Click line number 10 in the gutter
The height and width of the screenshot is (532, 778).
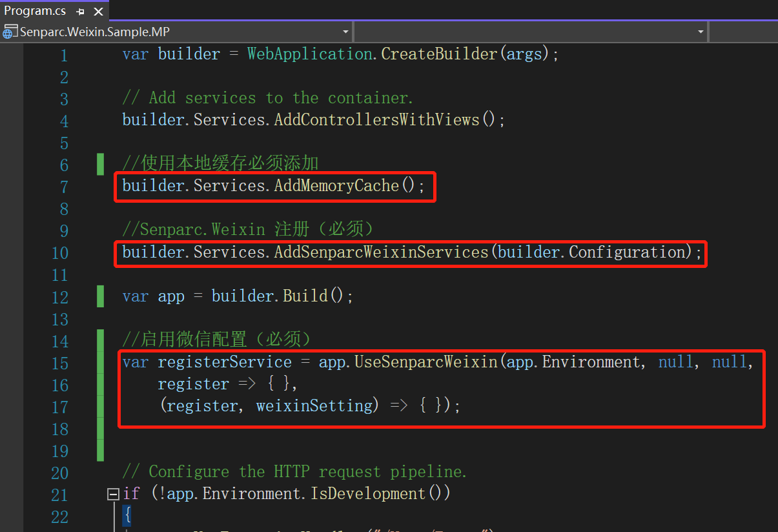tap(59, 252)
